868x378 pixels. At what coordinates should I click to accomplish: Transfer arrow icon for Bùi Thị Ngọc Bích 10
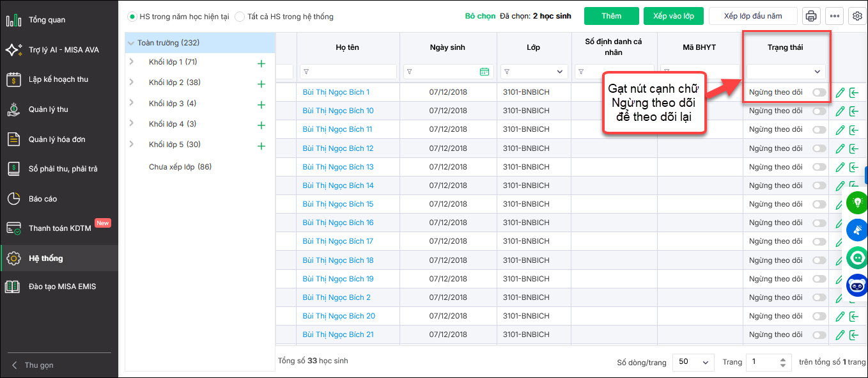(x=854, y=111)
